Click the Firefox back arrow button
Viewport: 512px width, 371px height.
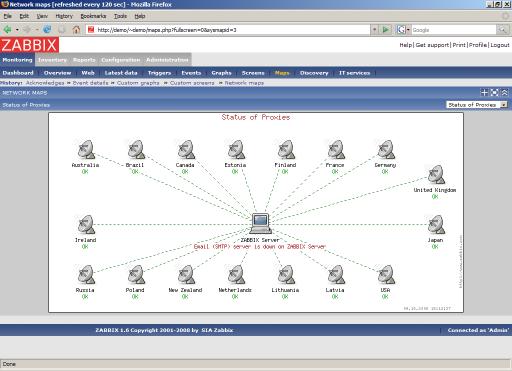point(7,30)
